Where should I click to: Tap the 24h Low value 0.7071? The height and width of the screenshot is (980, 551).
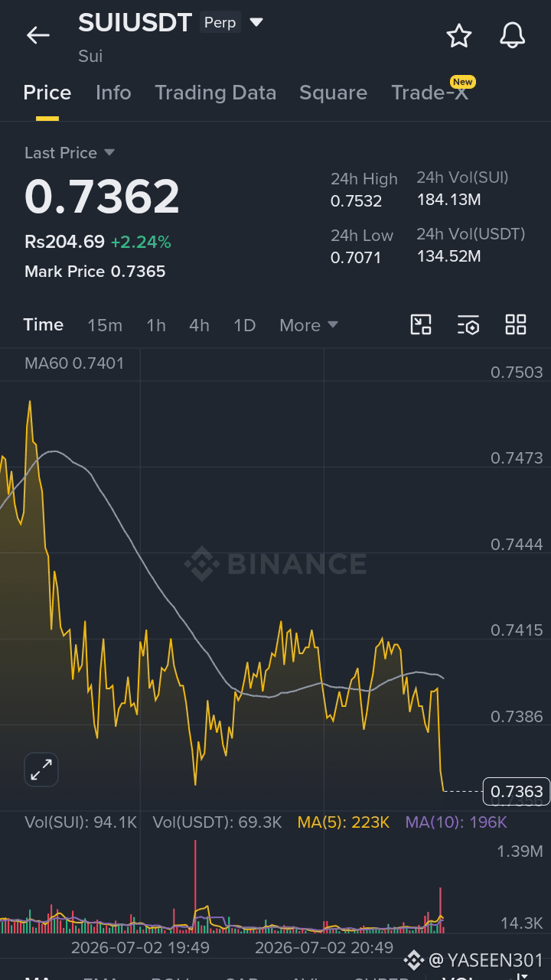click(x=356, y=258)
